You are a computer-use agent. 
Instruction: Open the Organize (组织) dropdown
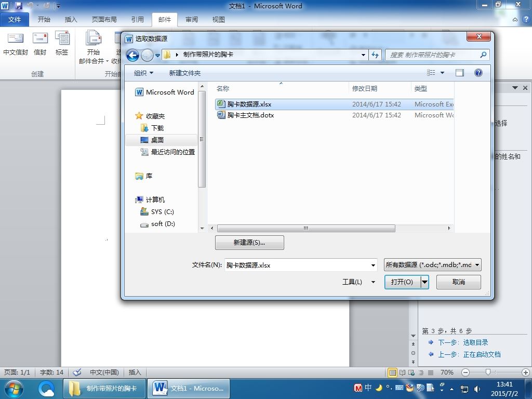pos(143,73)
